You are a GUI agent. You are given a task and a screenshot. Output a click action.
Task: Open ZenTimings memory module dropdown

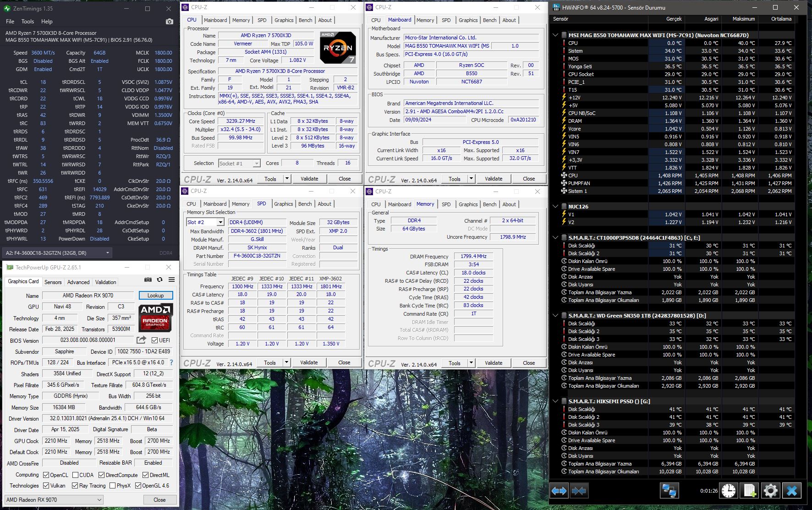click(57, 252)
